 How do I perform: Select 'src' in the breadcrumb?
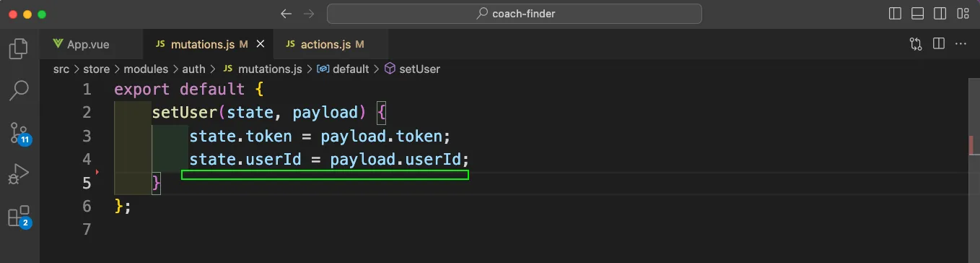(61, 69)
